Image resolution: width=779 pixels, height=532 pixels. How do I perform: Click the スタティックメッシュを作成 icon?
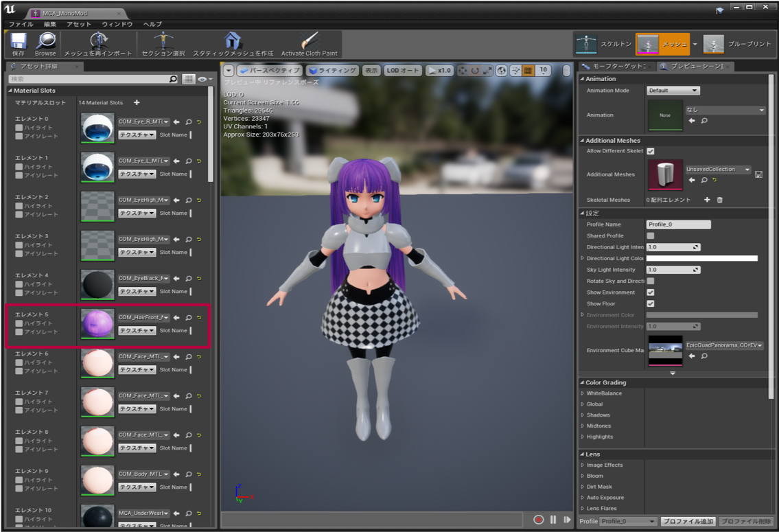point(233,43)
